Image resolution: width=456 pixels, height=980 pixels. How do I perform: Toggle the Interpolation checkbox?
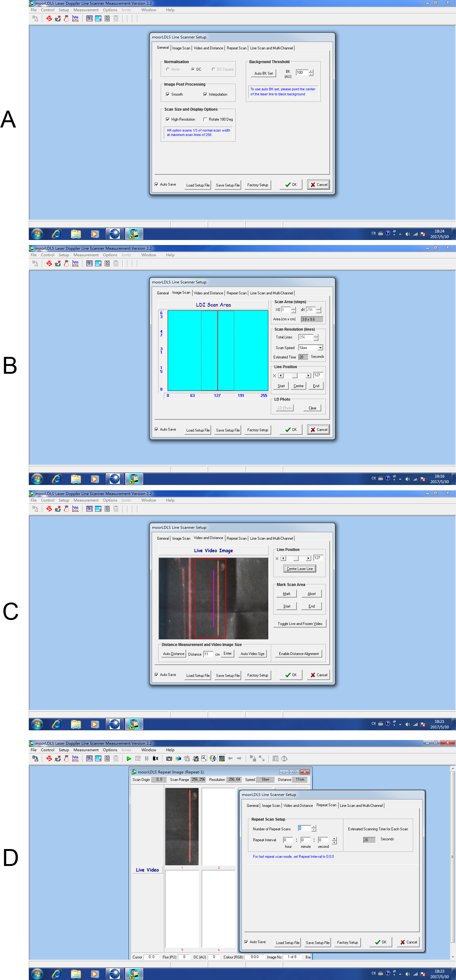coord(205,94)
